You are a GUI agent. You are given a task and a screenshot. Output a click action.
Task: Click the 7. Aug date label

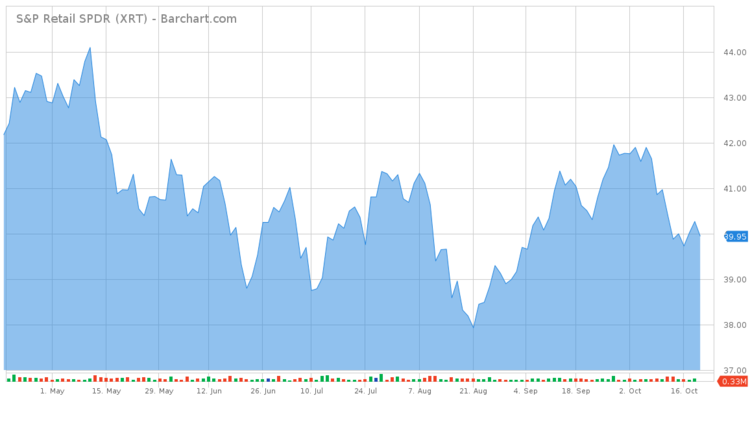[420, 391]
